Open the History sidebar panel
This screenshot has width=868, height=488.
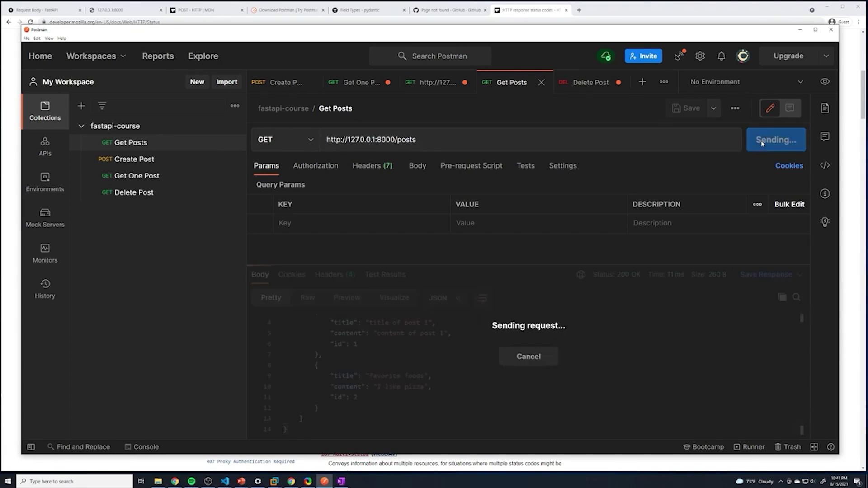point(45,289)
